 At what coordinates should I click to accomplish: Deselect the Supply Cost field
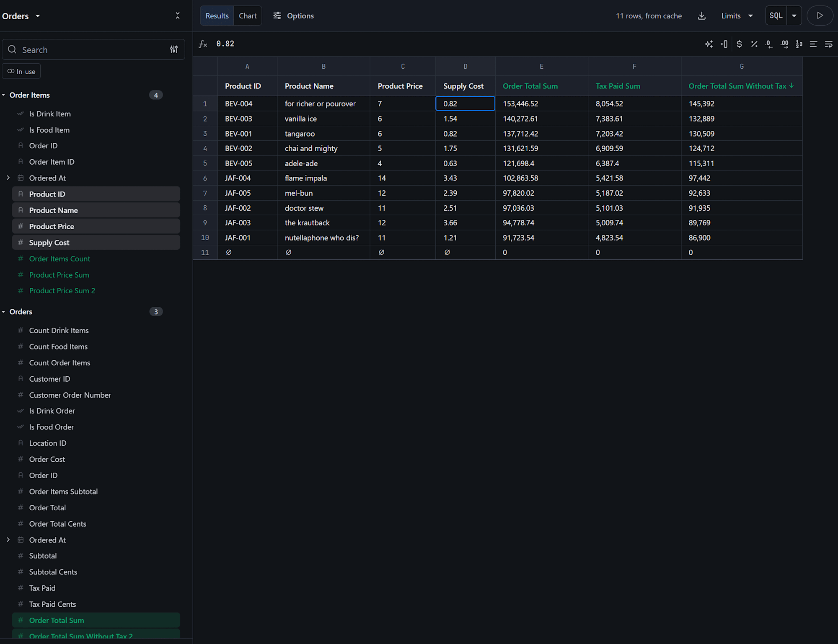pyautogui.click(x=96, y=242)
